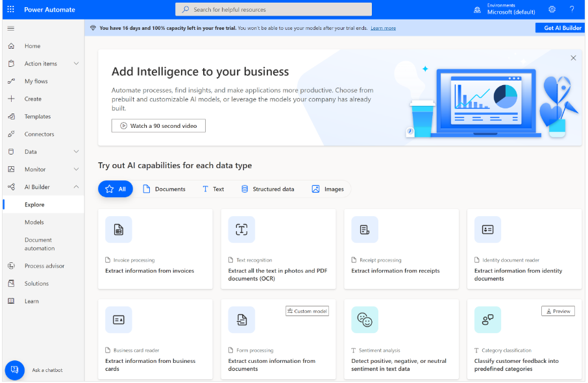Open the help question mark menu
This screenshot has height=383, width=588.
coord(572,9)
